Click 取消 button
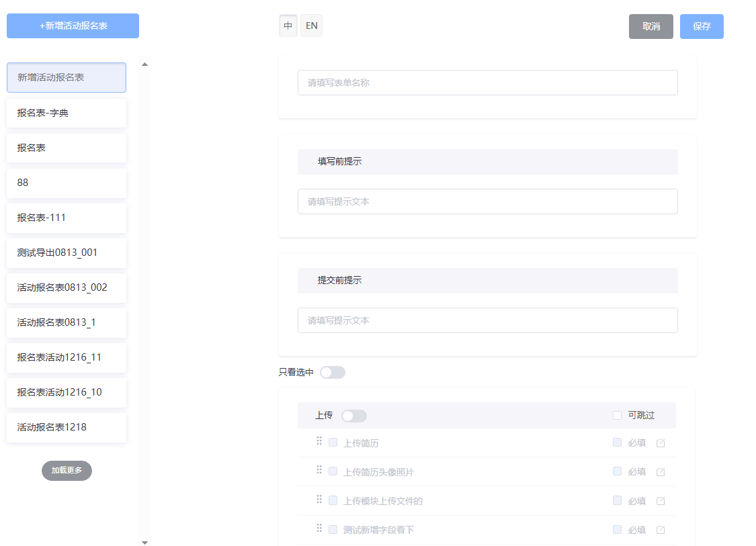The width and height of the screenshot is (756, 546). [x=651, y=26]
